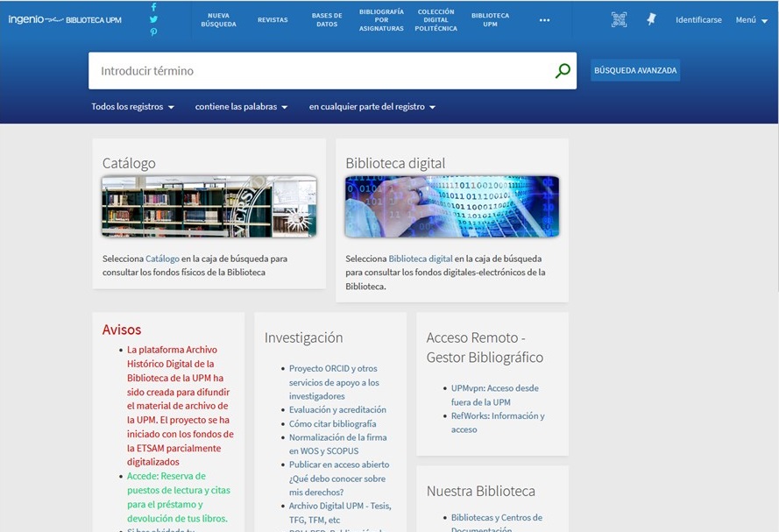Open the 'Archivo Digital UPM - Tesis' link
Screen dimensions: 779x532
[340, 513]
